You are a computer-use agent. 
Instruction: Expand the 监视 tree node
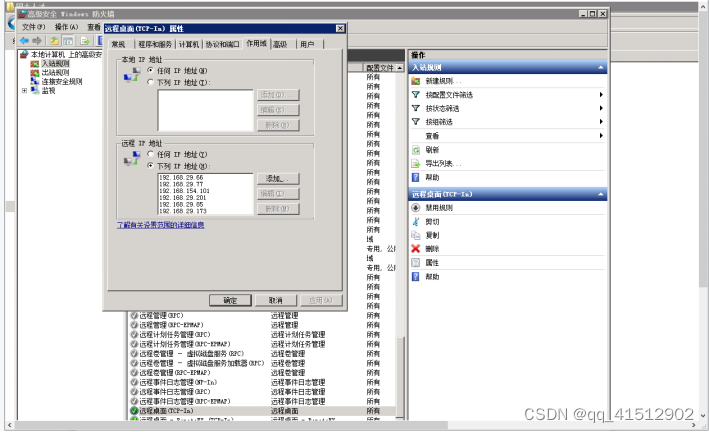click(24, 90)
